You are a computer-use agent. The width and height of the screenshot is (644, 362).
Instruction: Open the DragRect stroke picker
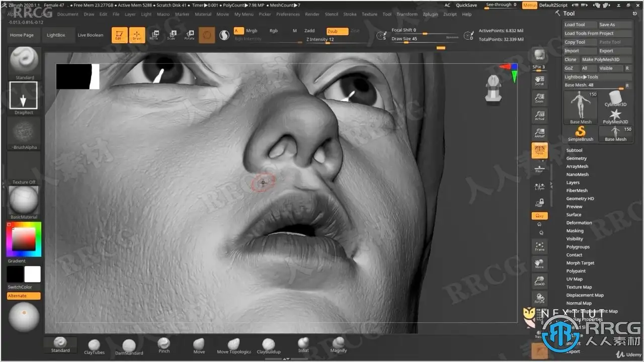[23, 96]
